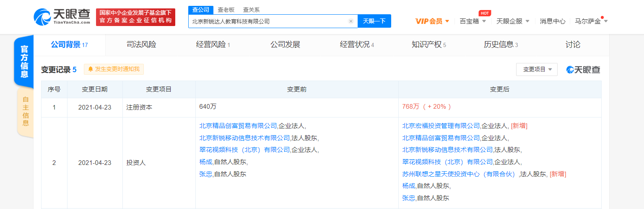The image size is (644, 209).
Task: Select the 查公司 search tab
Action: pos(200,10)
